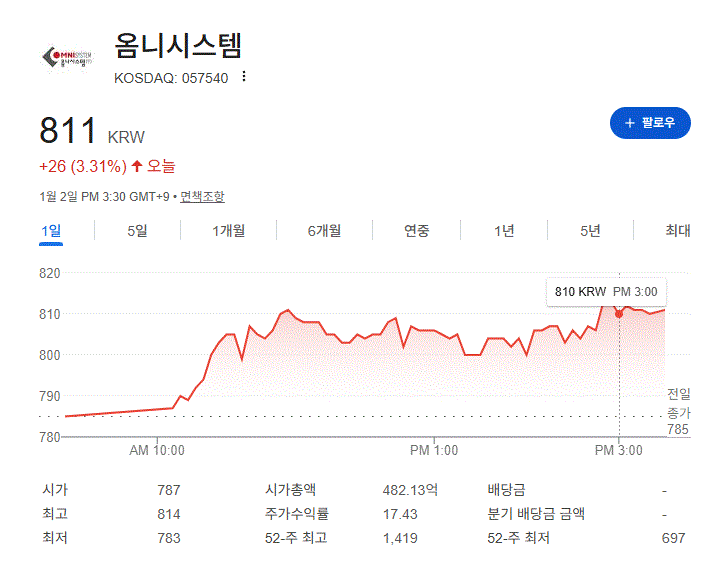Click the 52-주 최저 label
This screenshot has height=570, width=706.
(x=518, y=538)
